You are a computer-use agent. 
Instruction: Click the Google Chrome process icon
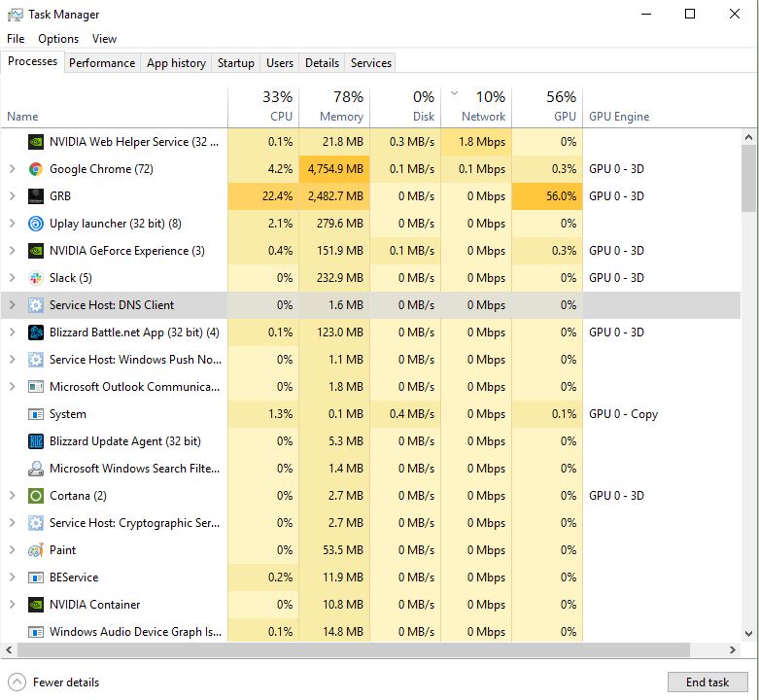click(35, 169)
